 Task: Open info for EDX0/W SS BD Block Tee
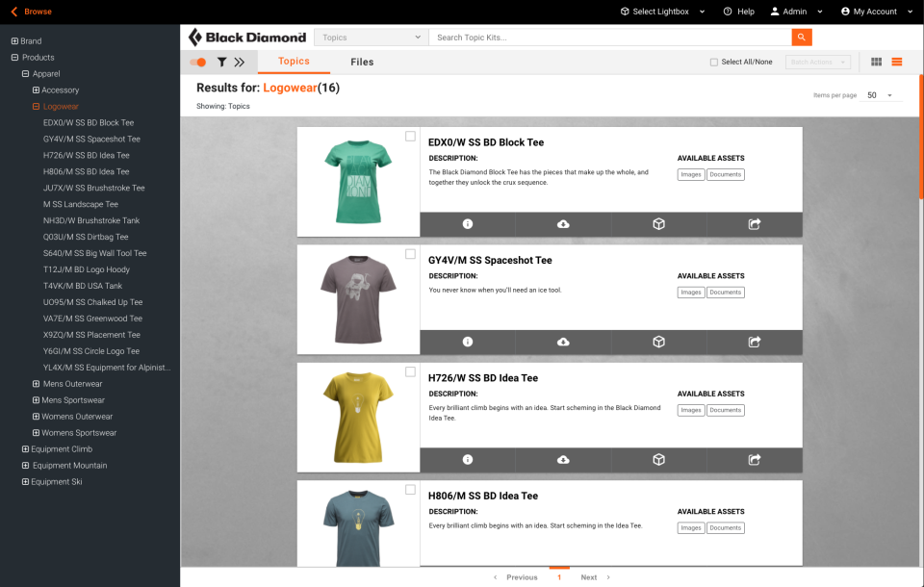click(x=468, y=224)
